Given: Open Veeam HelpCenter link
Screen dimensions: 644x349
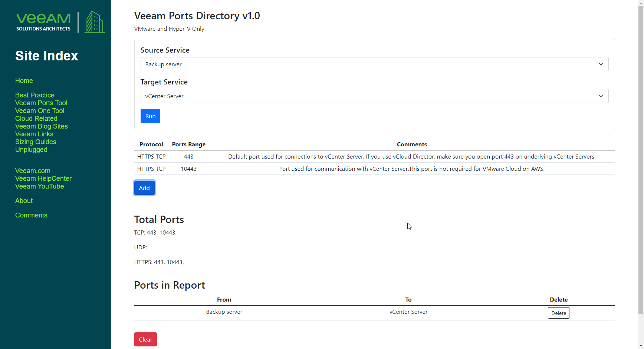Looking at the screenshot, I should coord(43,179).
